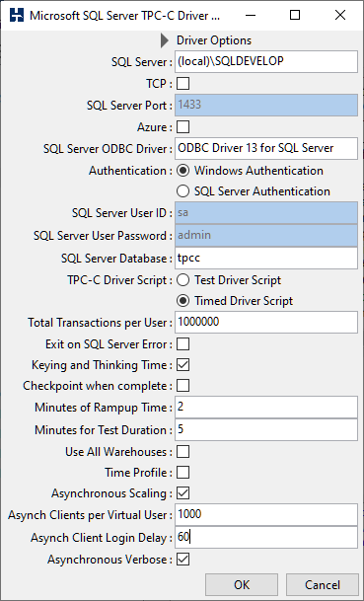
Task: Click the Driver Options arrow triangle
Action: (165, 40)
